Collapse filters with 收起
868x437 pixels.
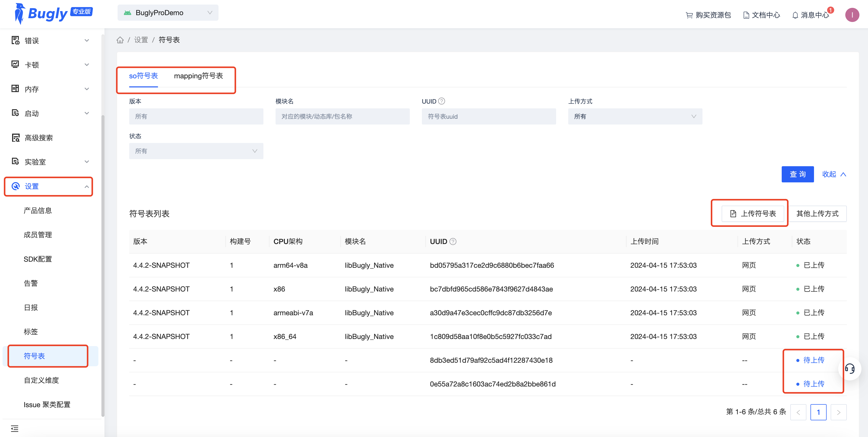point(834,174)
